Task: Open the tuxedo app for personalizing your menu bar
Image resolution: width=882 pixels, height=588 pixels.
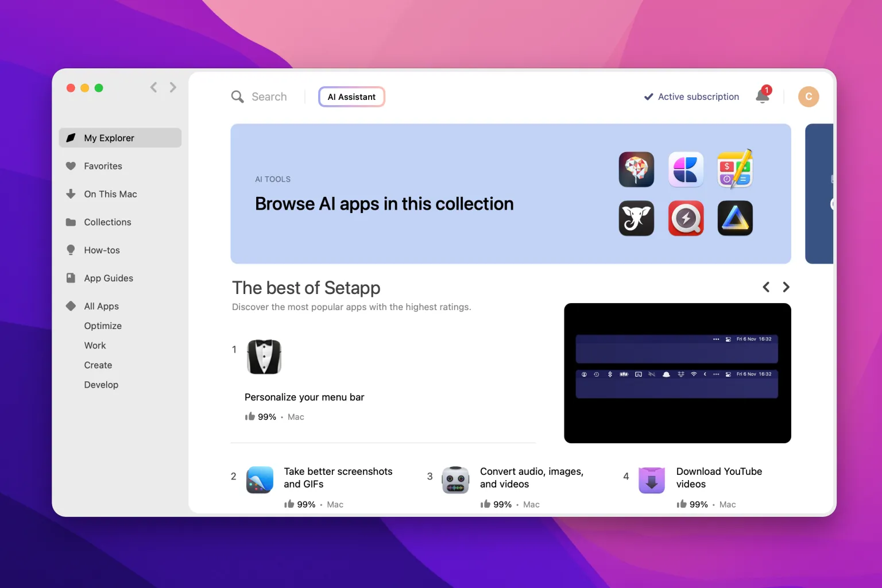Action: pos(264,357)
